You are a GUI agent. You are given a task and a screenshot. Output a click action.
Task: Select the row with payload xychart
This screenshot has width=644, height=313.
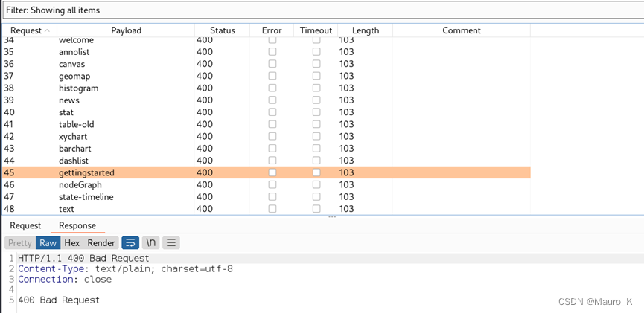tap(266, 136)
